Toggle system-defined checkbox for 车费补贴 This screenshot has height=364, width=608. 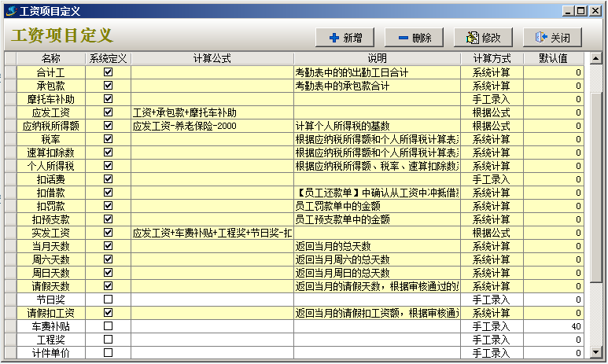tap(108, 325)
